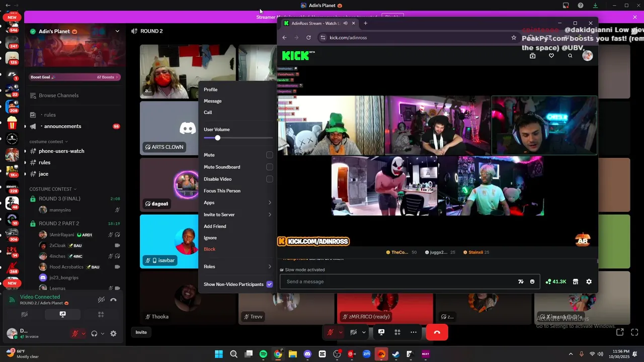Screen dimensions: 644x362
Task: Open Kick emoji picker in chat
Action: click(532, 282)
